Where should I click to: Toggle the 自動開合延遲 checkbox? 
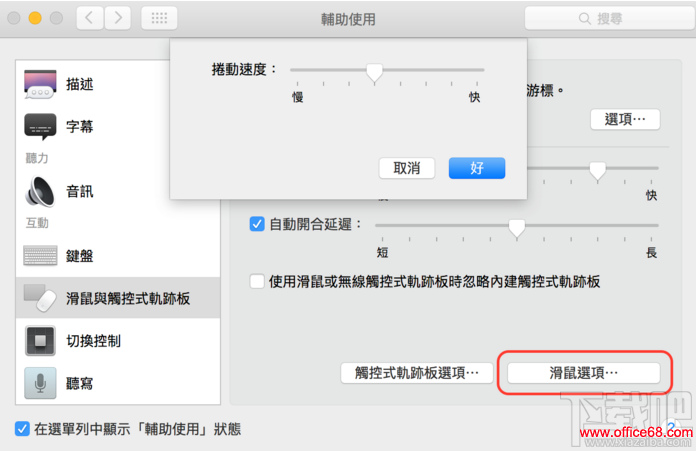257,224
